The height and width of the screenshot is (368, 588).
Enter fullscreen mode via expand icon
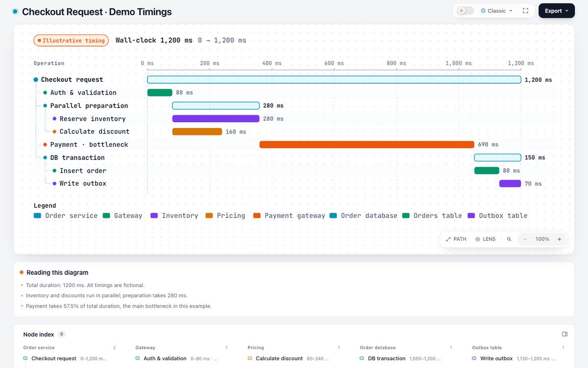click(x=525, y=11)
